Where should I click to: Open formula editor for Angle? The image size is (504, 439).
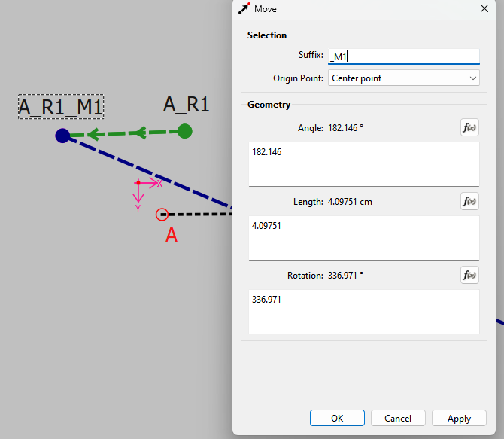[469, 127]
